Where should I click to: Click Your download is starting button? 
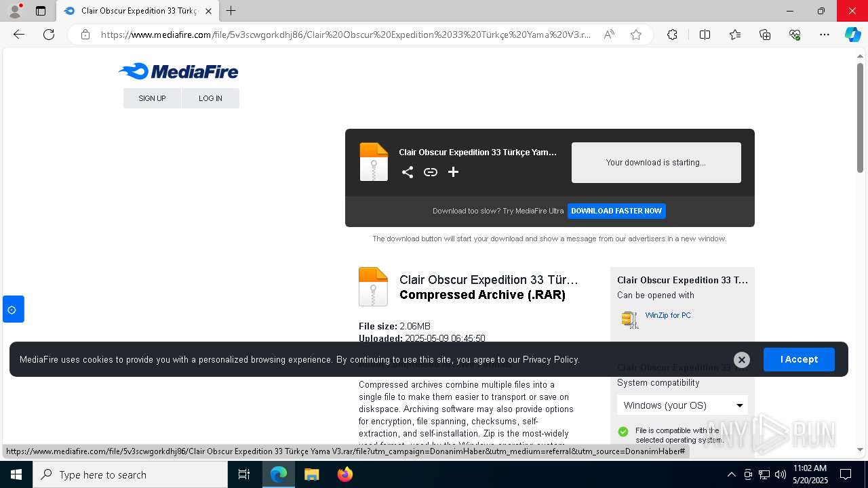coord(656,163)
